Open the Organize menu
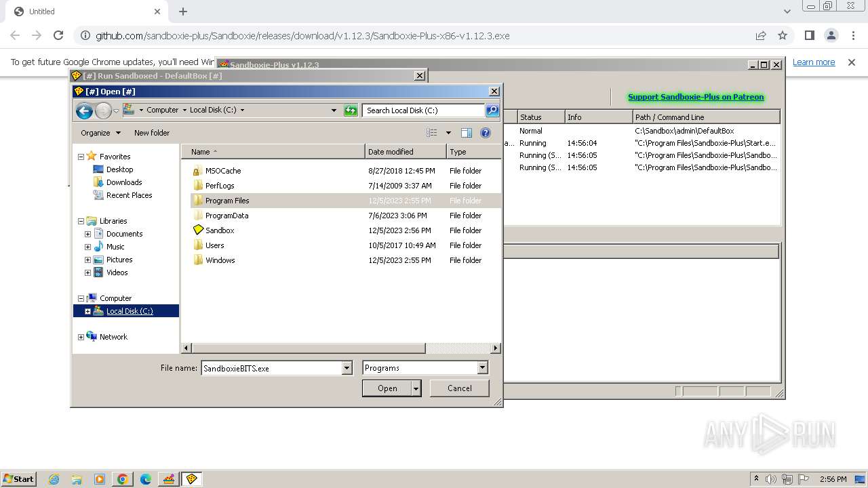This screenshot has width=868, height=488. (x=100, y=133)
